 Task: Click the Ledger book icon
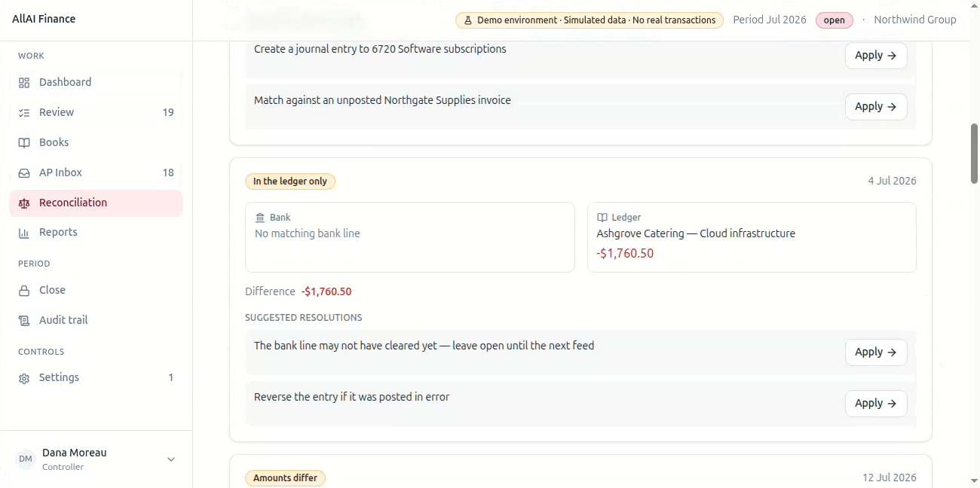[x=602, y=218]
